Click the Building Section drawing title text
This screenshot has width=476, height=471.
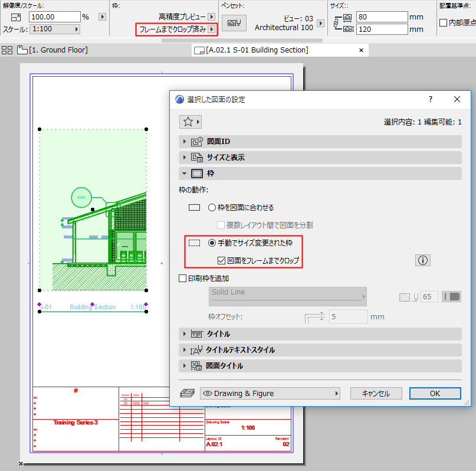click(x=93, y=307)
